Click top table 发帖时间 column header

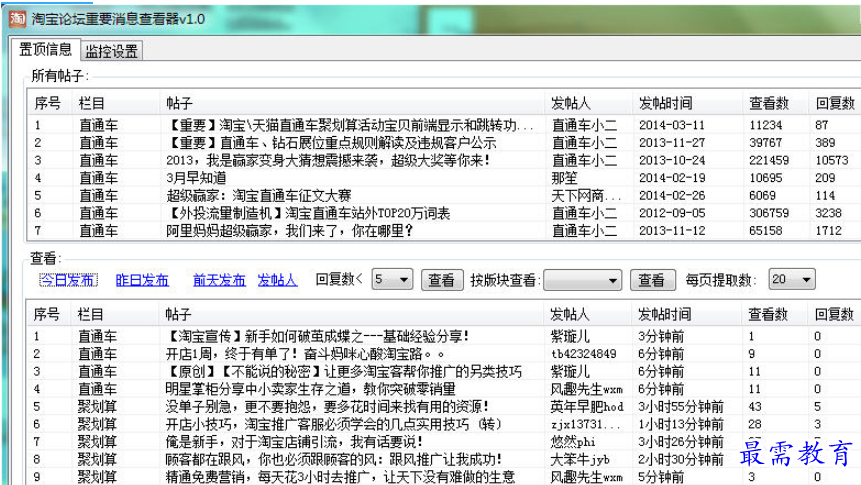666,103
